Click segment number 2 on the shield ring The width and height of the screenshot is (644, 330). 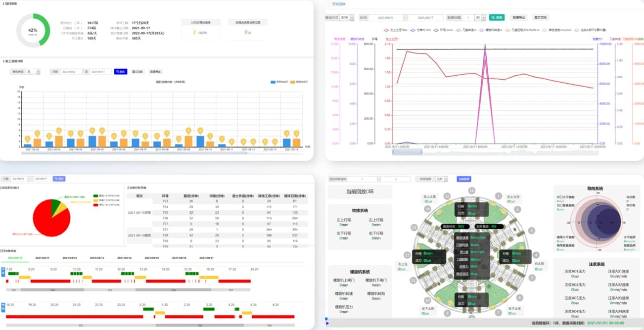point(517,210)
